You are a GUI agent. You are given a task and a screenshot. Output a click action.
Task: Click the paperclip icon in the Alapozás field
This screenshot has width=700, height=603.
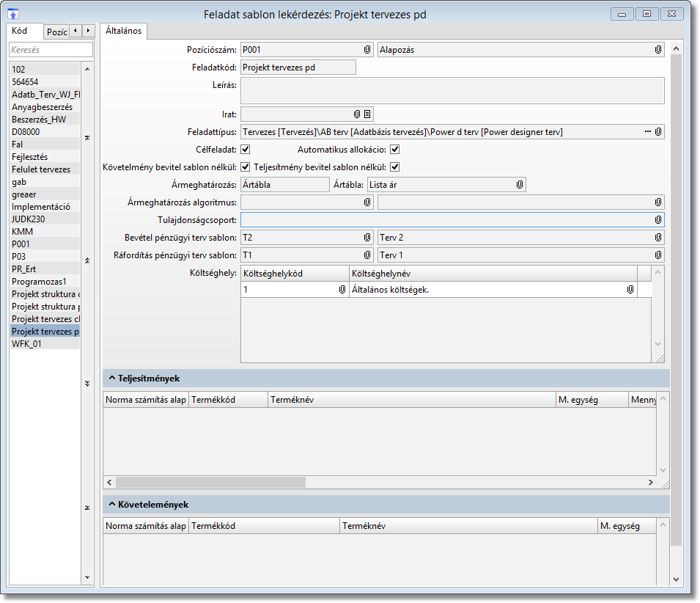[x=658, y=50]
